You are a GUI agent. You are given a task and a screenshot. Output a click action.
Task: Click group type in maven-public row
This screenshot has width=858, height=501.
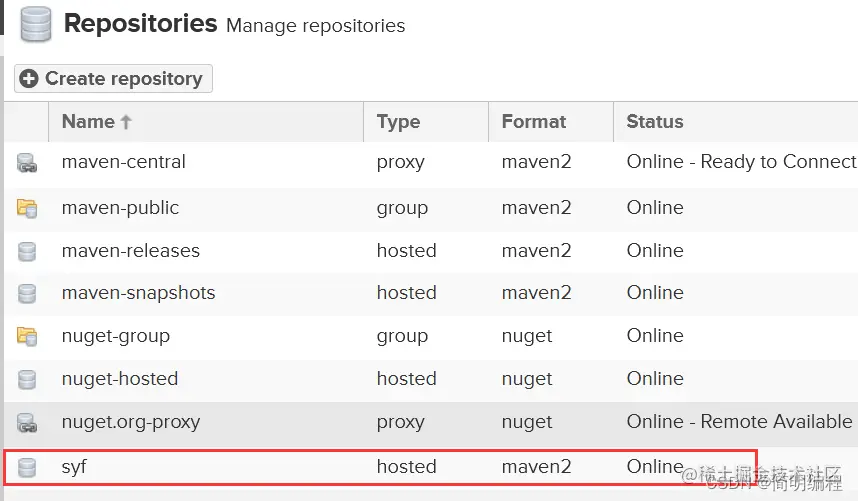point(402,208)
